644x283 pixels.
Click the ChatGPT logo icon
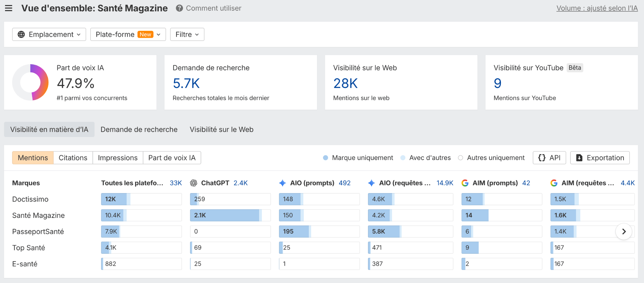pyautogui.click(x=194, y=183)
